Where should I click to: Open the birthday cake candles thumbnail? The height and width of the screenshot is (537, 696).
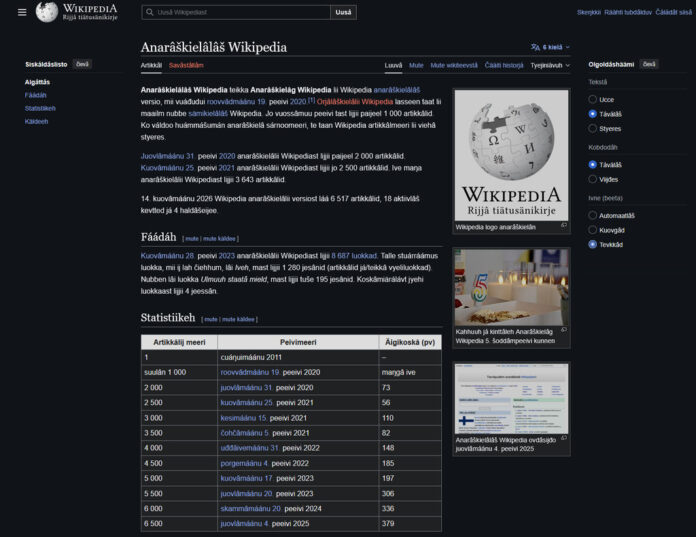(x=511, y=286)
